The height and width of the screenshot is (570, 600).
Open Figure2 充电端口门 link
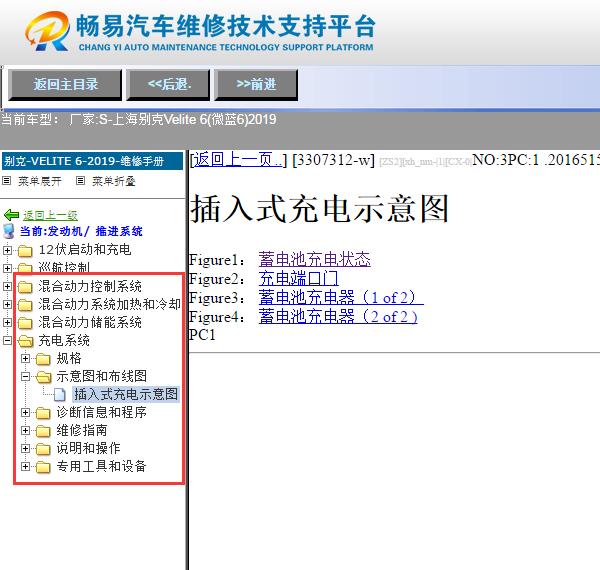(x=298, y=278)
